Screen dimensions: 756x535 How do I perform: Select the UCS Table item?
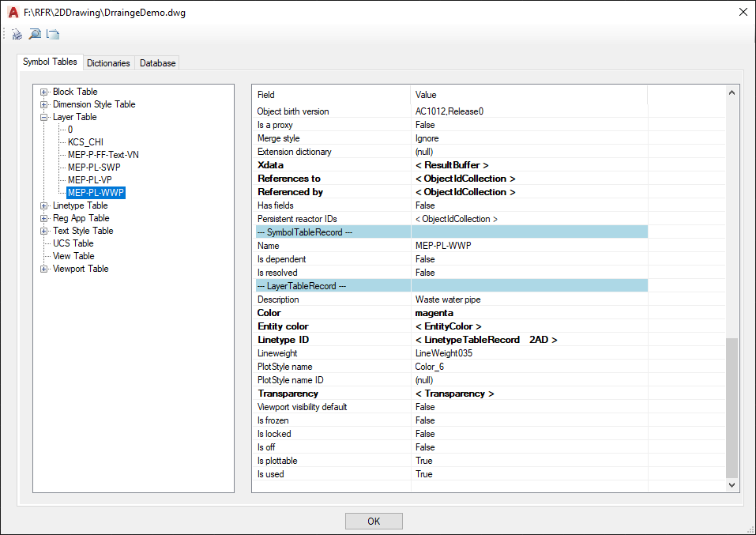coord(73,243)
